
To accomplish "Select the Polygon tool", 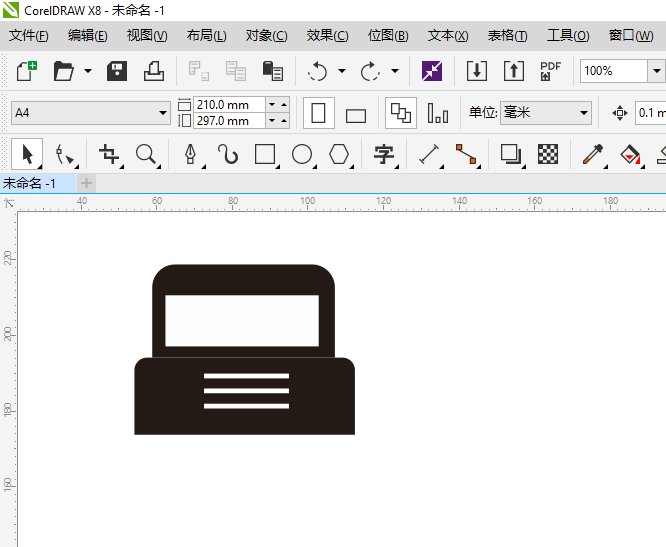I will point(340,154).
